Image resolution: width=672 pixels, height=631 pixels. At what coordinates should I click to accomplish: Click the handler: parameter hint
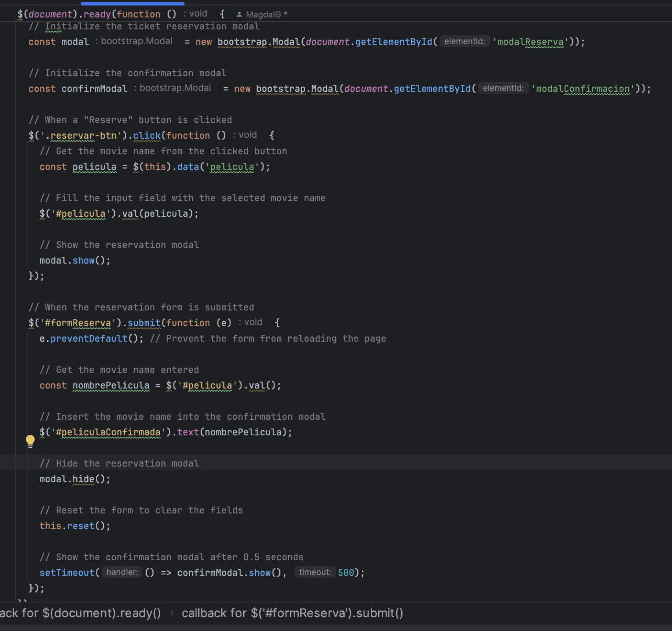click(x=122, y=572)
